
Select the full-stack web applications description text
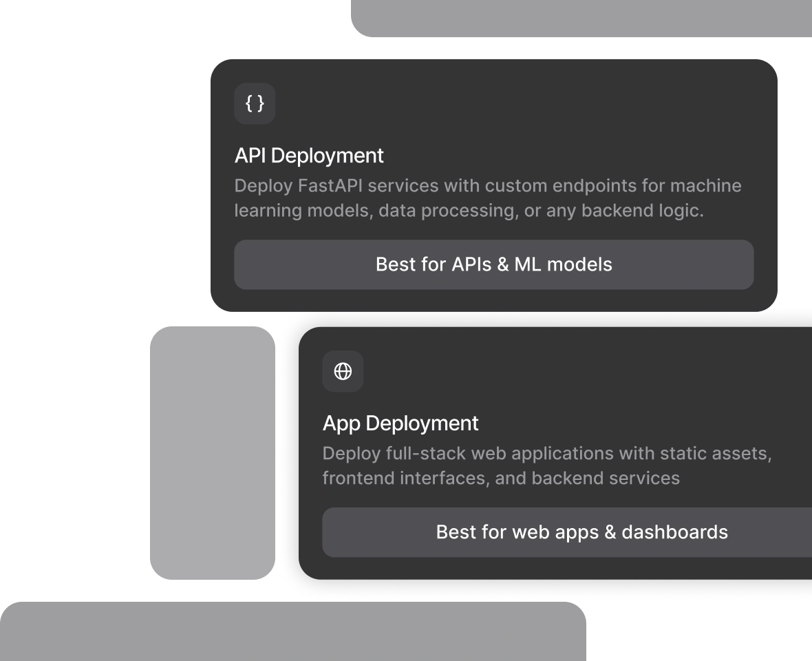[547, 465]
